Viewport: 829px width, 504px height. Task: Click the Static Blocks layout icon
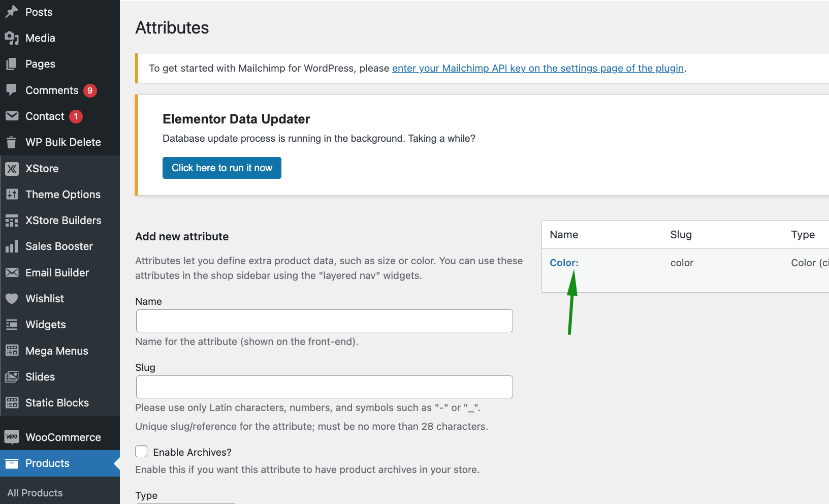pos(12,403)
